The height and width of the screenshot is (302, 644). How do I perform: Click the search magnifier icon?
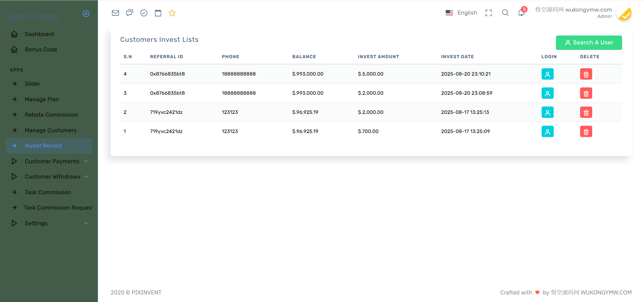pos(505,13)
